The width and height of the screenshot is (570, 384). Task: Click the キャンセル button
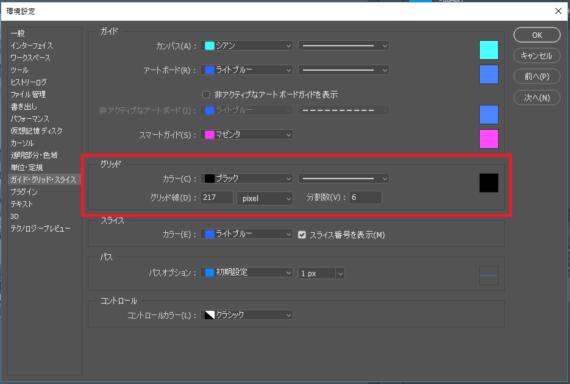point(537,56)
